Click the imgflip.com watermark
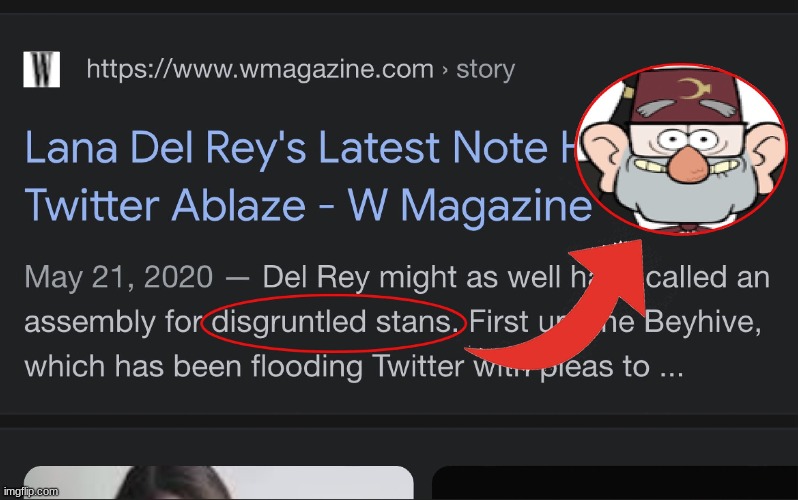798x500 pixels. point(31,491)
